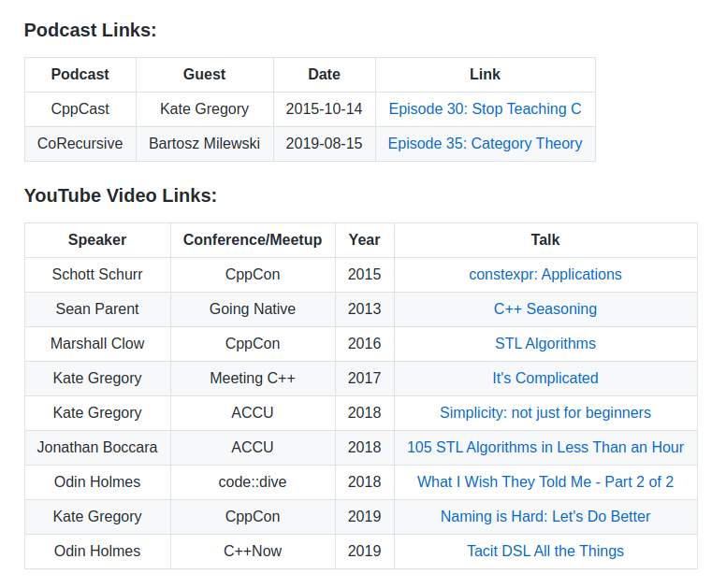Click 2018 in the Jonathan Boccara row
726x588 pixels.
click(x=364, y=448)
